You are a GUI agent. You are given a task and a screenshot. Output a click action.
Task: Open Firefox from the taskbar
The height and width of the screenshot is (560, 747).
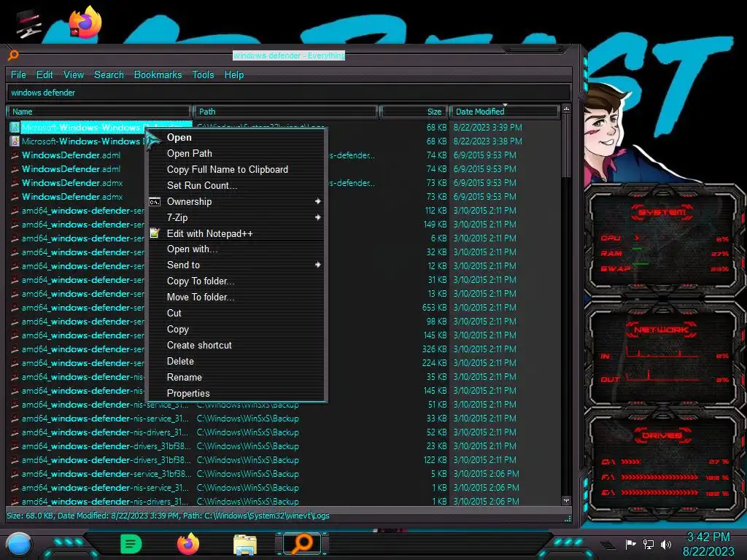click(x=188, y=544)
